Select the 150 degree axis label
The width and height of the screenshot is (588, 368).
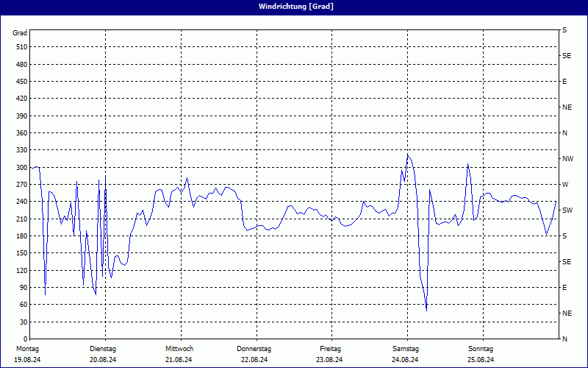click(x=22, y=253)
